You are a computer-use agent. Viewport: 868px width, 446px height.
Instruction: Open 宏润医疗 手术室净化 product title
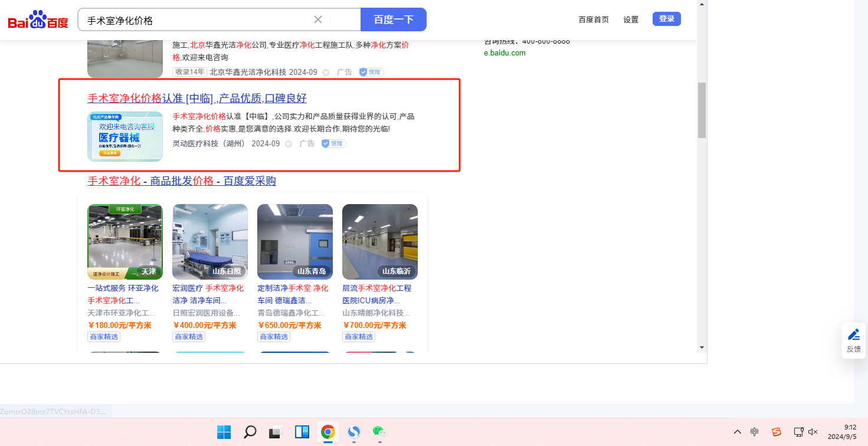click(x=208, y=294)
